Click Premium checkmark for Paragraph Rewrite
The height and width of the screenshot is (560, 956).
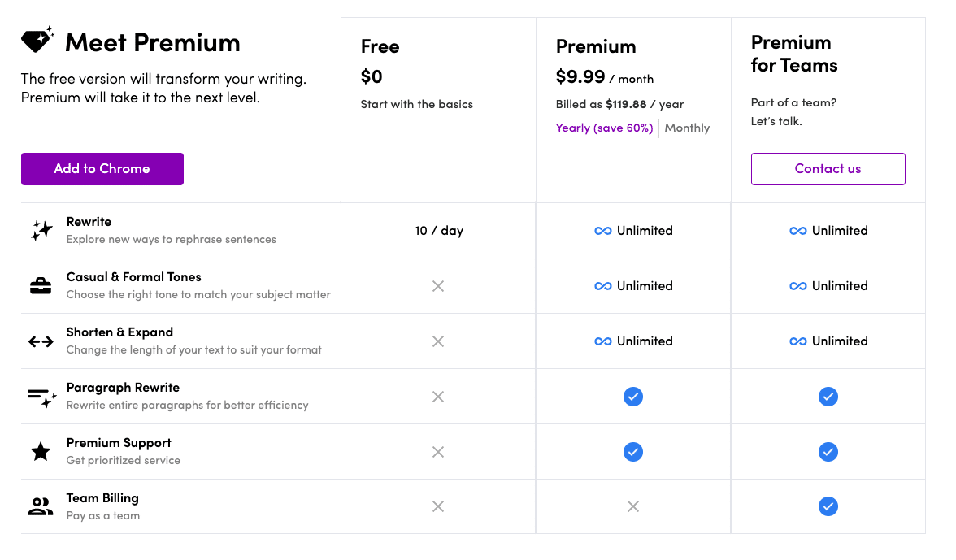(632, 397)
